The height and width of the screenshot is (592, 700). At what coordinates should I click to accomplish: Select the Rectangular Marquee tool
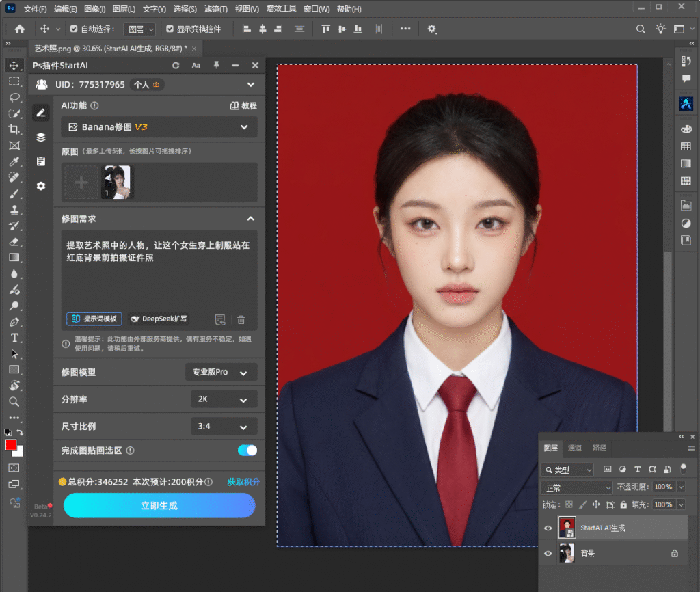(x=14, y=82)
